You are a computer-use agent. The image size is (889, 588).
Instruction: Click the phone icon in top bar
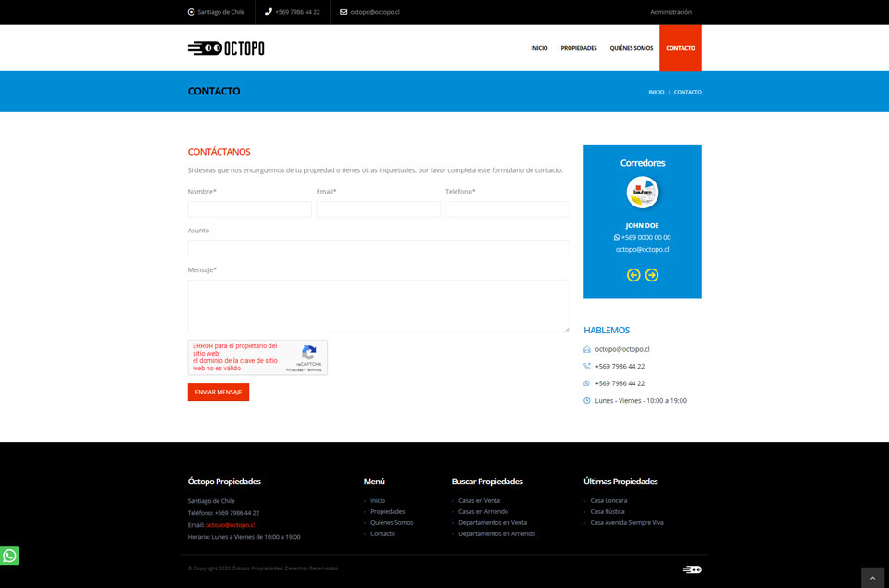[269, 12]
